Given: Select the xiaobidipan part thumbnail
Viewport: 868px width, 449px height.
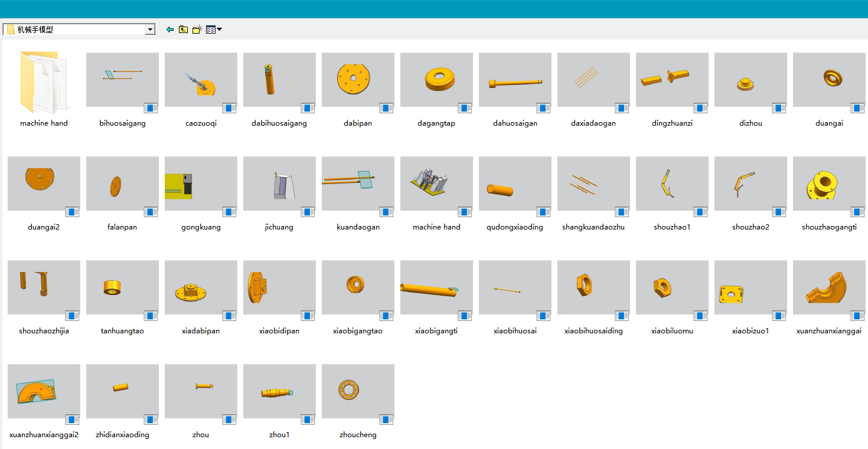Looking at the screenshot, I should coord(279,287).
